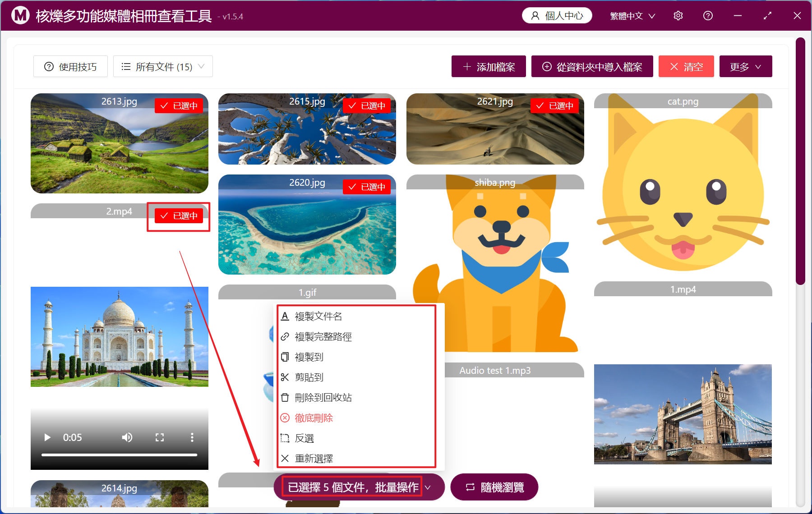Viewport: 812px width, 514px height.
Task: Click the 1.mp4 file label
Action: (x=683, y=289)
